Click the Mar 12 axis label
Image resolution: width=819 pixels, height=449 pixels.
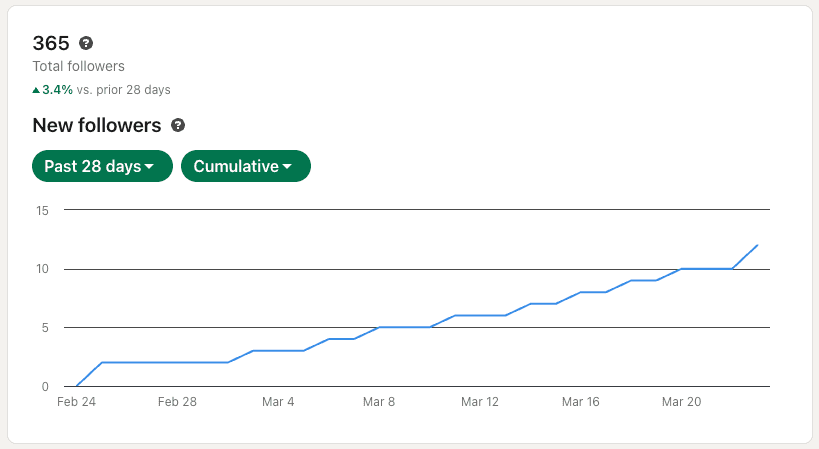479,401
